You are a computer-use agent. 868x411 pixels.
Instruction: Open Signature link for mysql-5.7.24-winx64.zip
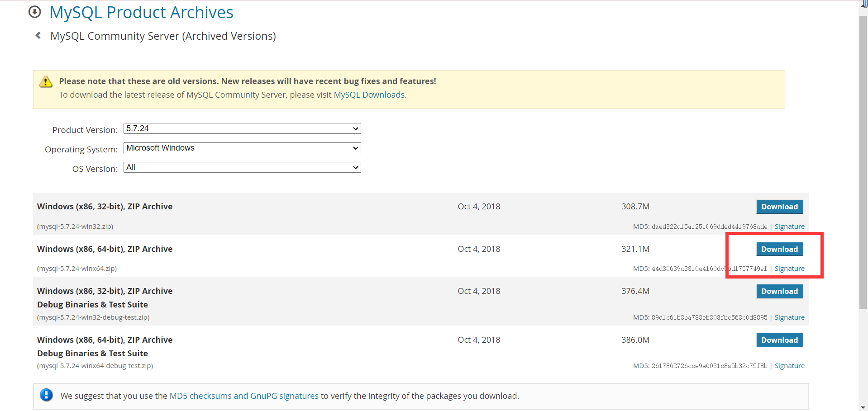[x=790, y=269]
